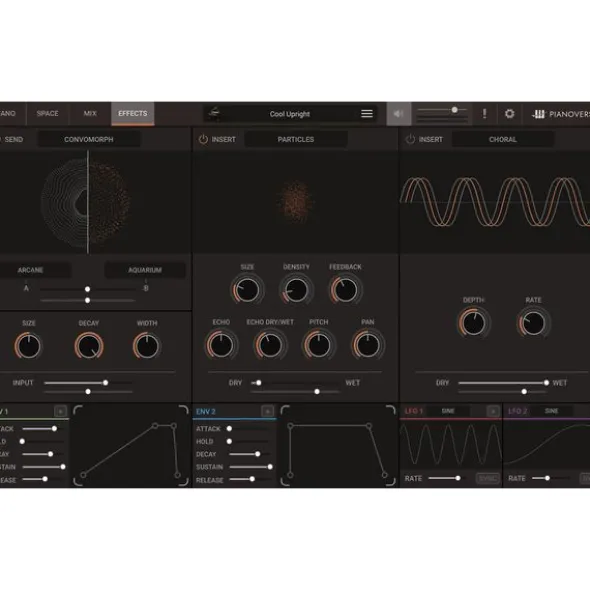Click the Convomorph Size knob
This screenshot has width=590, height=591.
coord(28,346)
